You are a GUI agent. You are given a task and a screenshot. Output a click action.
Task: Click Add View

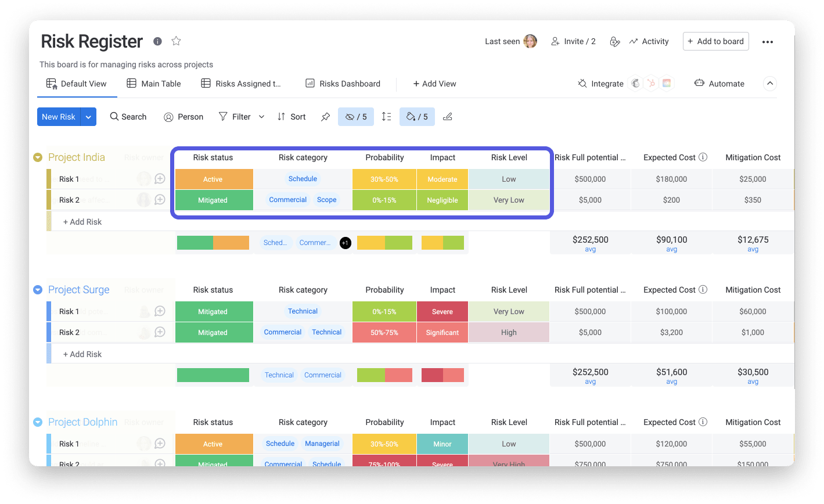[434, 84]
